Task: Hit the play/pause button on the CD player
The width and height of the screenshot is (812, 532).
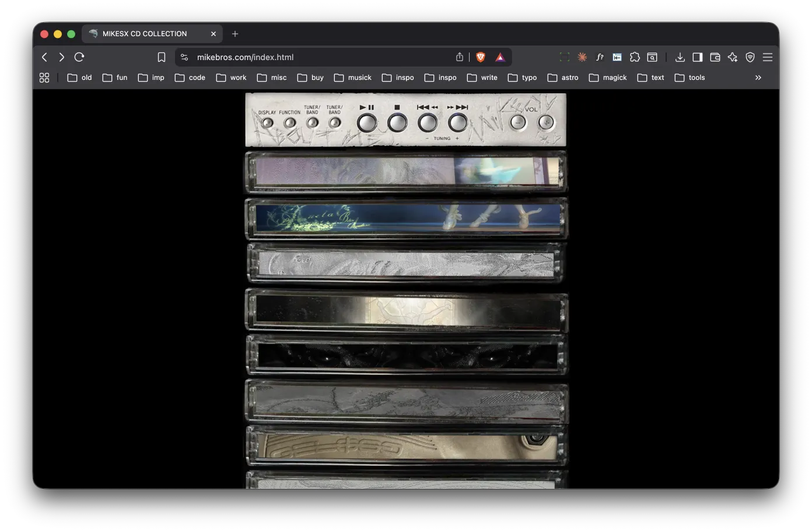Action: click(x=367, y=123)
